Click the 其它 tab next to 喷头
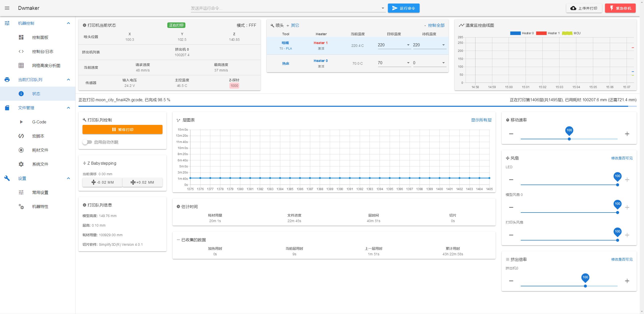 click(295, 25)
